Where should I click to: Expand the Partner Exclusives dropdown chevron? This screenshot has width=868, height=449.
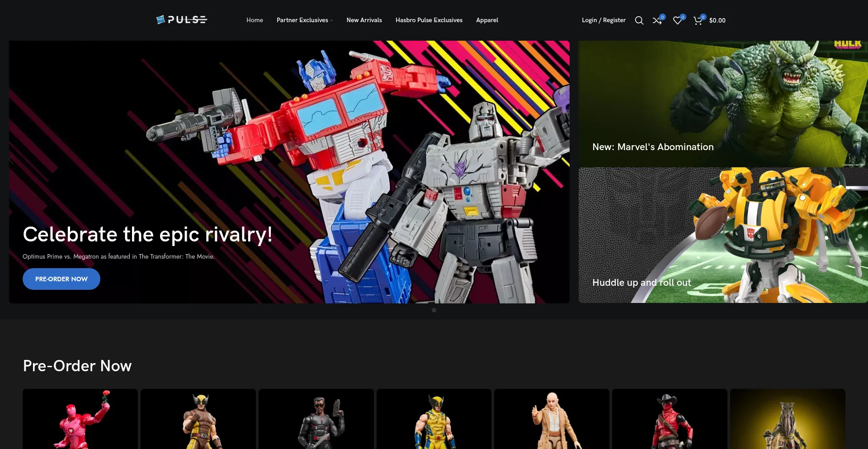coord(331,20)
